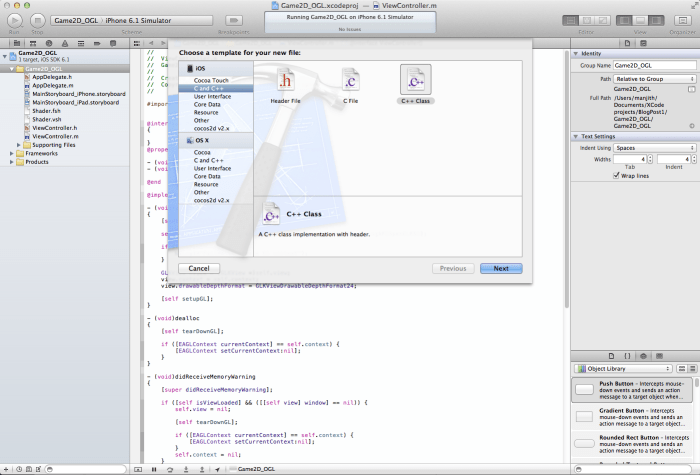Collapse the Identity section
700x475 pixels.
576,54
